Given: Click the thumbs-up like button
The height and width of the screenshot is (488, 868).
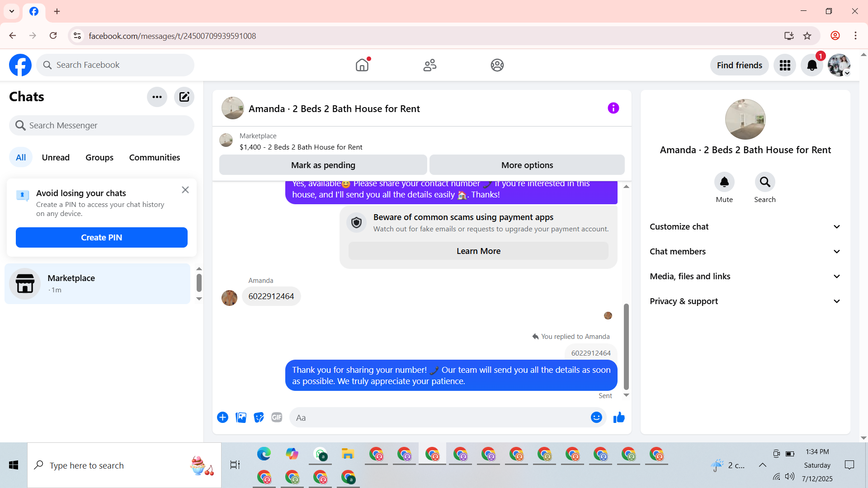Looking at the screenshot, I should pos(619,418).
